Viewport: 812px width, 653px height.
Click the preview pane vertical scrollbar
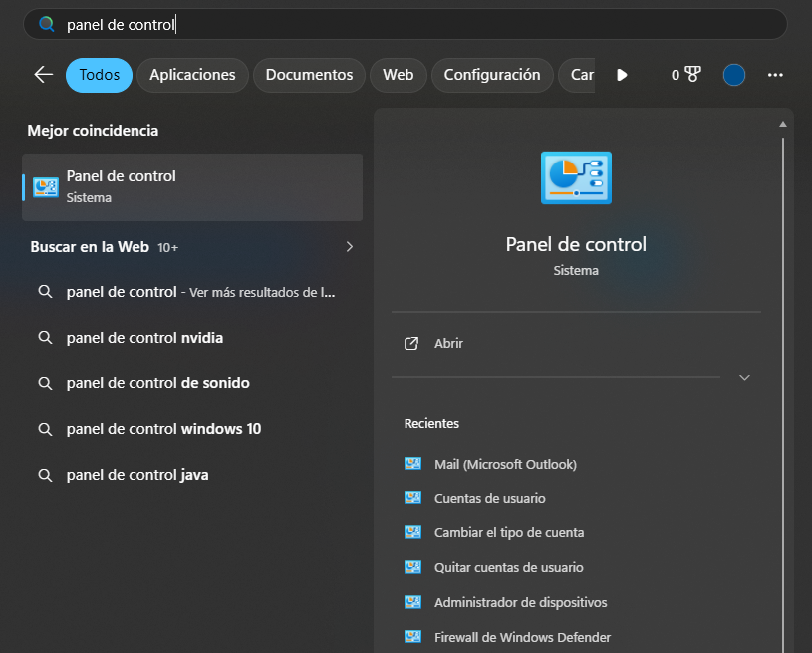pos(783,394)
